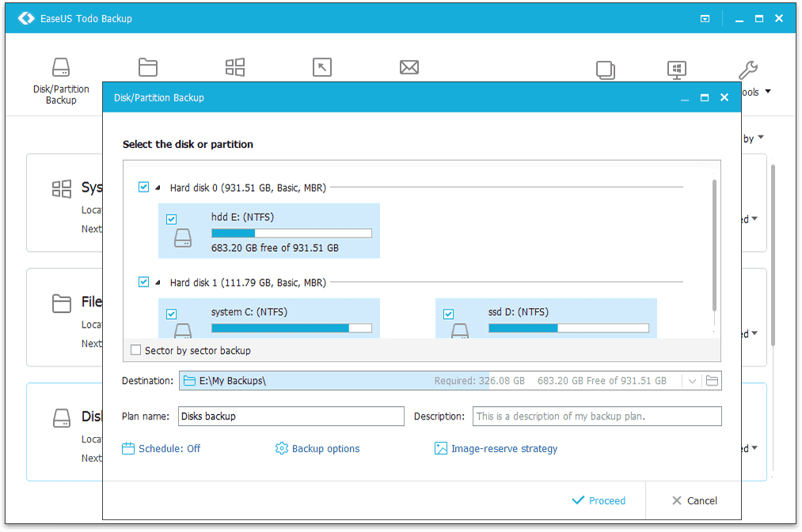Viewport: 802px width, 532px height.
Task: Click the System Backup windows icon in toolbar
Action: pyautogui.click(x=235, y=67)
